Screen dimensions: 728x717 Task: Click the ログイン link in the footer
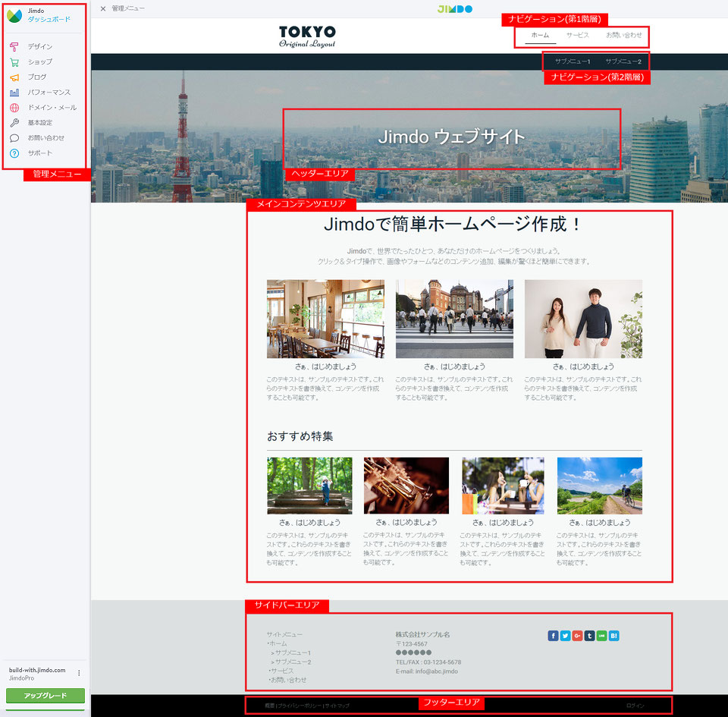point(635,706)
